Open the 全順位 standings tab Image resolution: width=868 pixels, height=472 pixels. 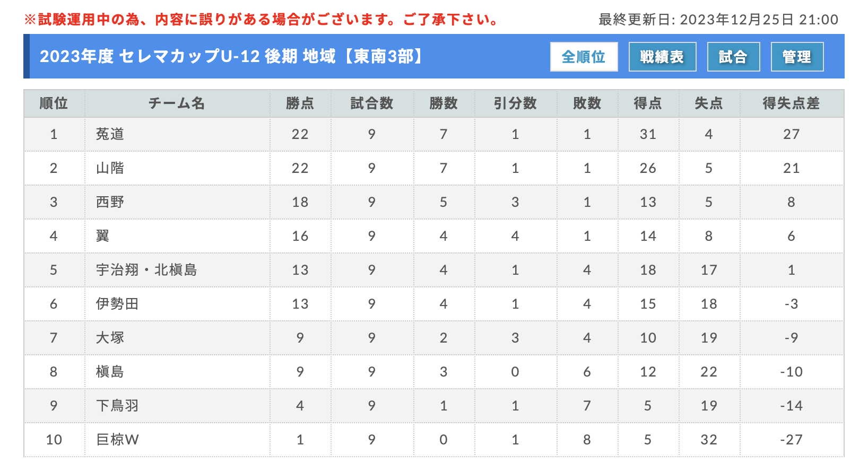(584, 57)
